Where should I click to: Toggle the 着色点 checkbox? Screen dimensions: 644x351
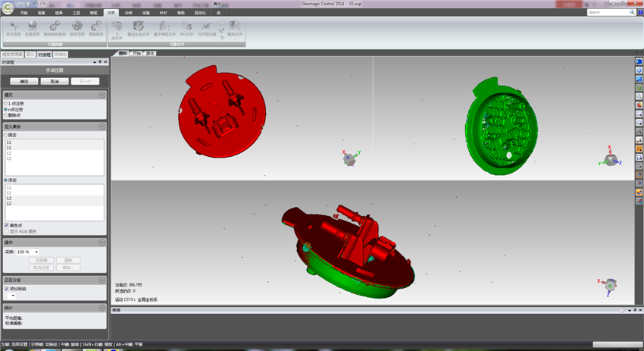(x=7, y=225)
